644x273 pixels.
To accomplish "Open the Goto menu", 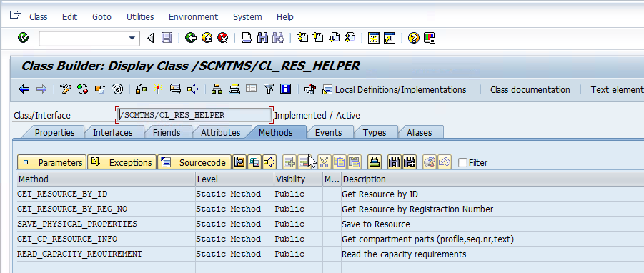I will (x=101, y=17).
